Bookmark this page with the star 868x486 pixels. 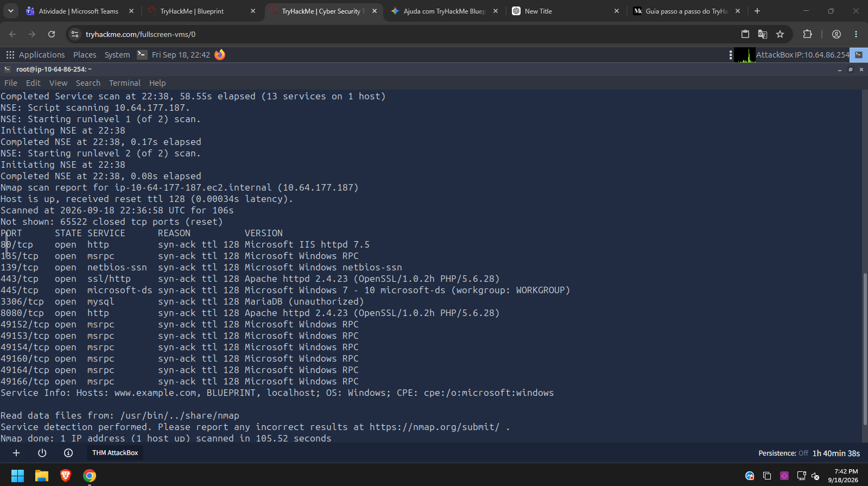tap(780, 34)
